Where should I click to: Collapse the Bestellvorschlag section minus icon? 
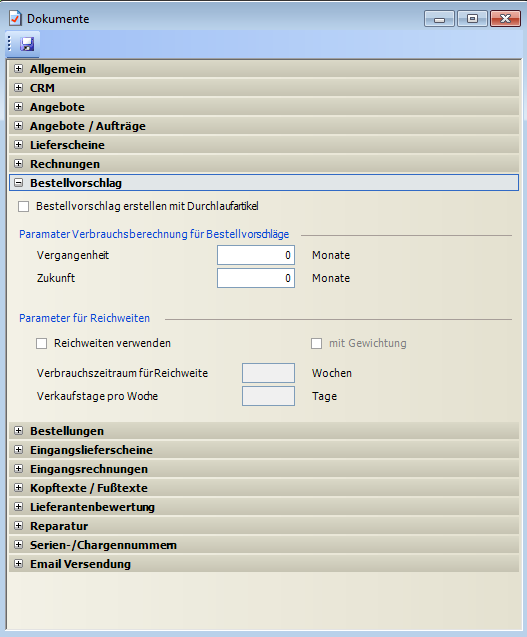[18, 183]
